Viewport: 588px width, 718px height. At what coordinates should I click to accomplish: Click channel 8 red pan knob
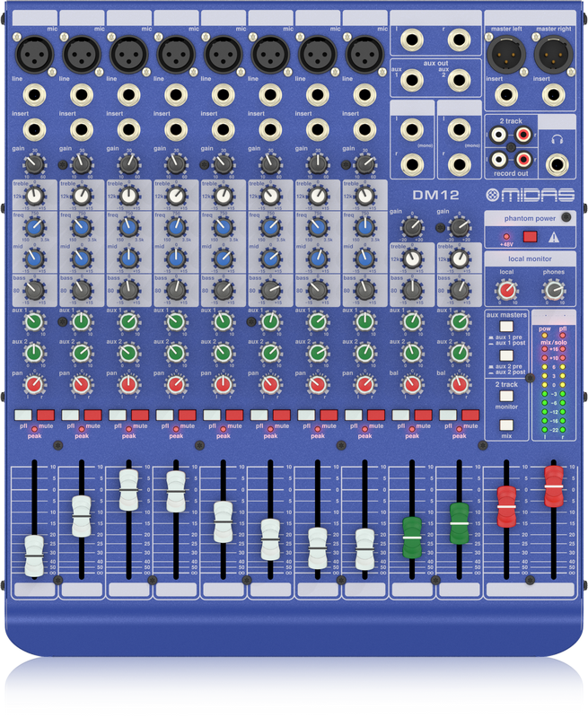click(x=364, y=385)
